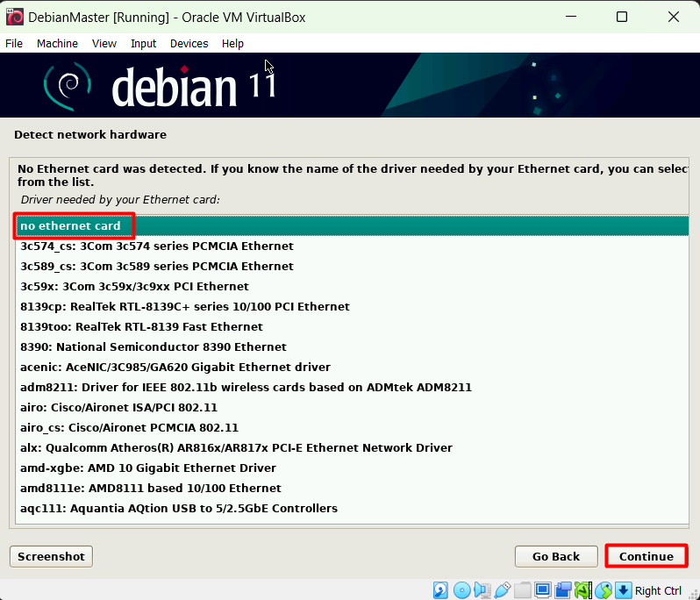
Task: Open the Input menu
Action: 143,43
